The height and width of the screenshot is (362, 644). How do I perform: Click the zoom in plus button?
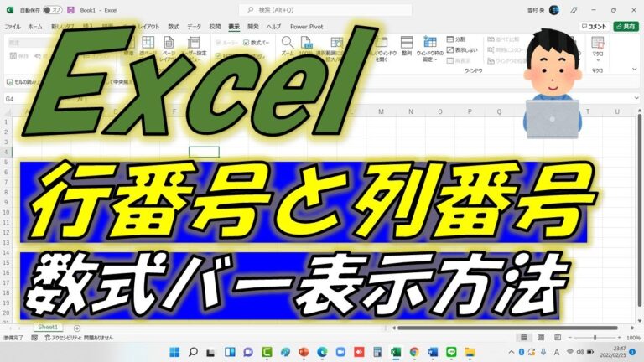[620, 338]
